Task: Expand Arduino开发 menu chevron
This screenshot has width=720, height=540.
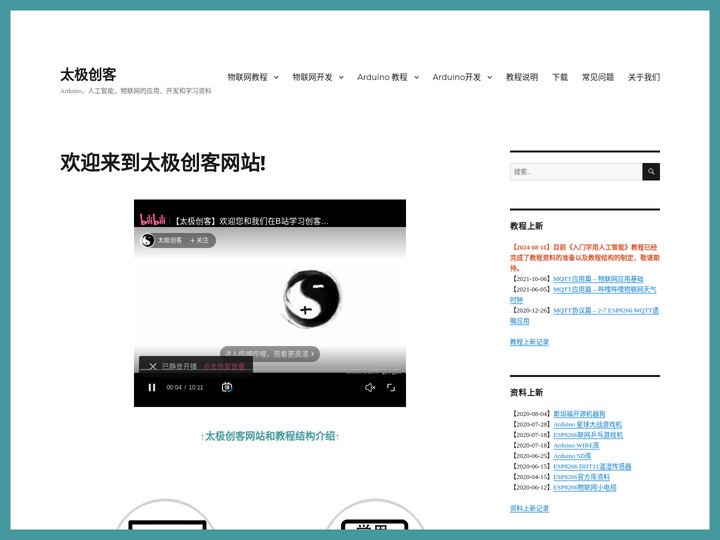Action: (489, 77)
